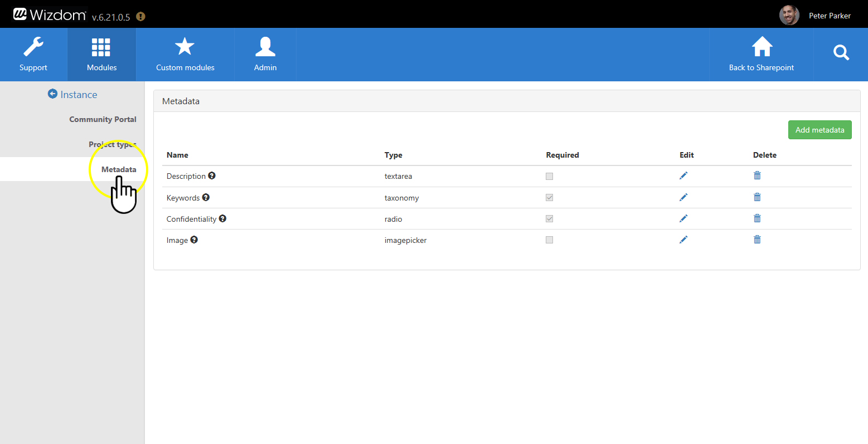
Task: Go back to Sharepoint home
Action: 761,55
